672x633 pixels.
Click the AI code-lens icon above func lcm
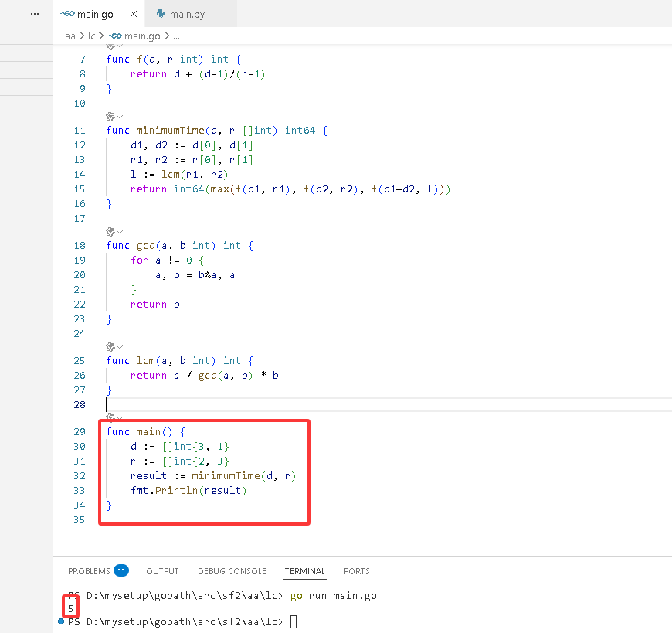pos(110,347)
